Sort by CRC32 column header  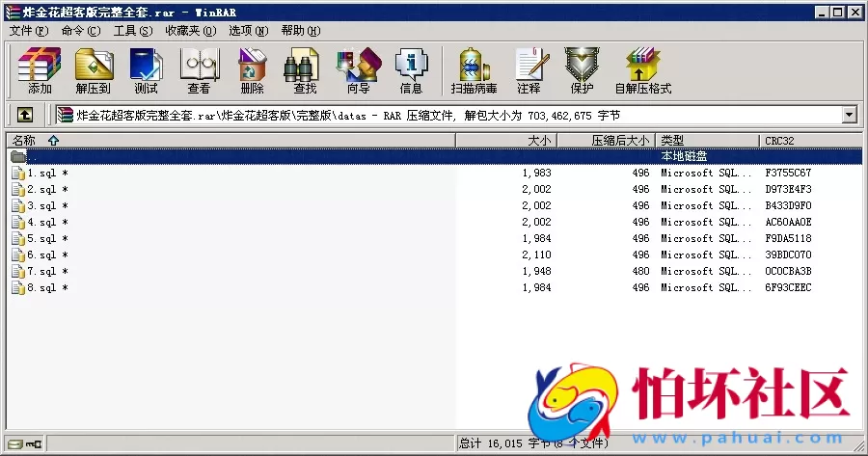click(x=810, y=141)
